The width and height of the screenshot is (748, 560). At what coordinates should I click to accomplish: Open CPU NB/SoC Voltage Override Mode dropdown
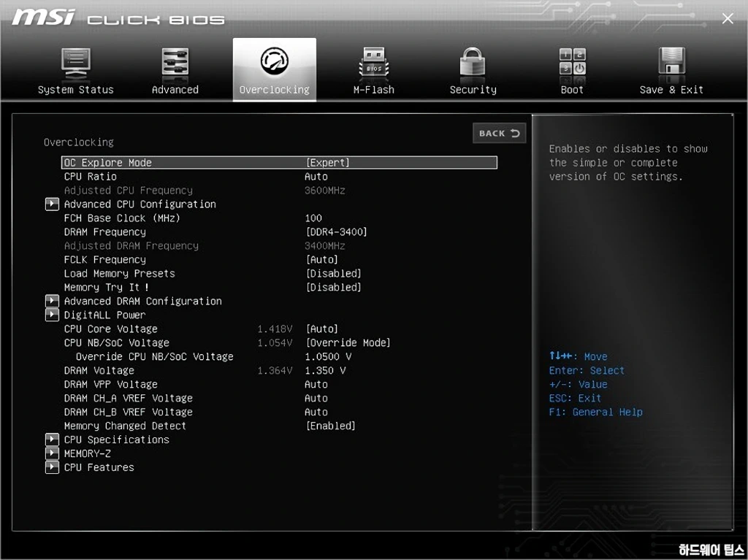348,342
